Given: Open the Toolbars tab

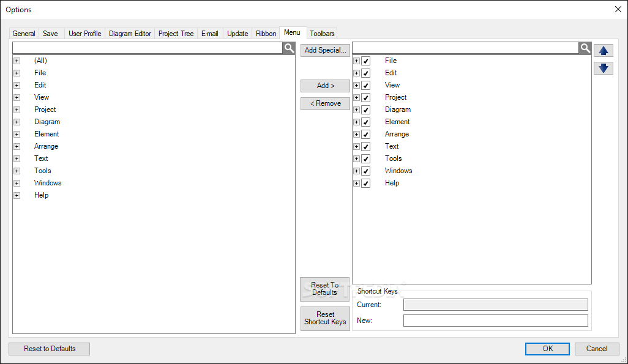Looking at the screenshot, I should click(x=322, y=34).
